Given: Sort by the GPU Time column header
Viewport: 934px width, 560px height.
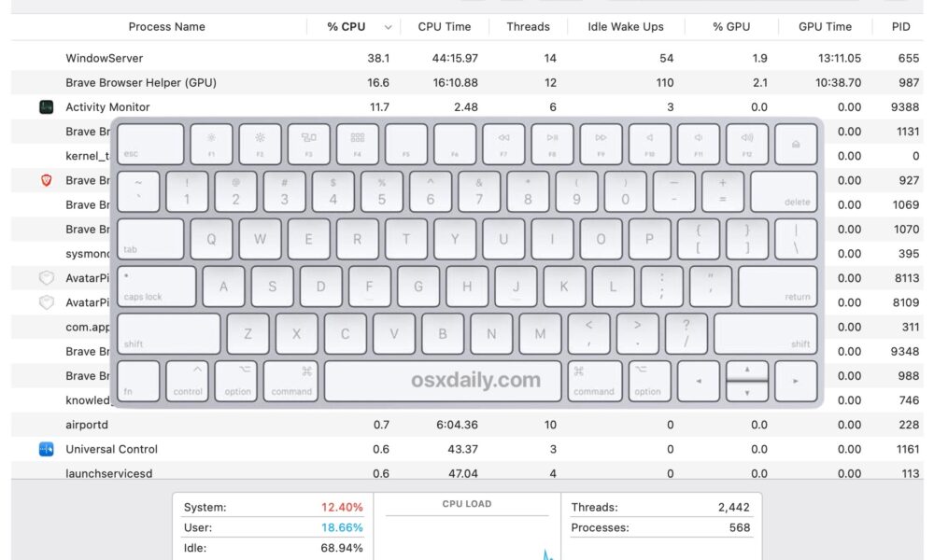Looking at the screenshot, I should click(x=825, y=27).
